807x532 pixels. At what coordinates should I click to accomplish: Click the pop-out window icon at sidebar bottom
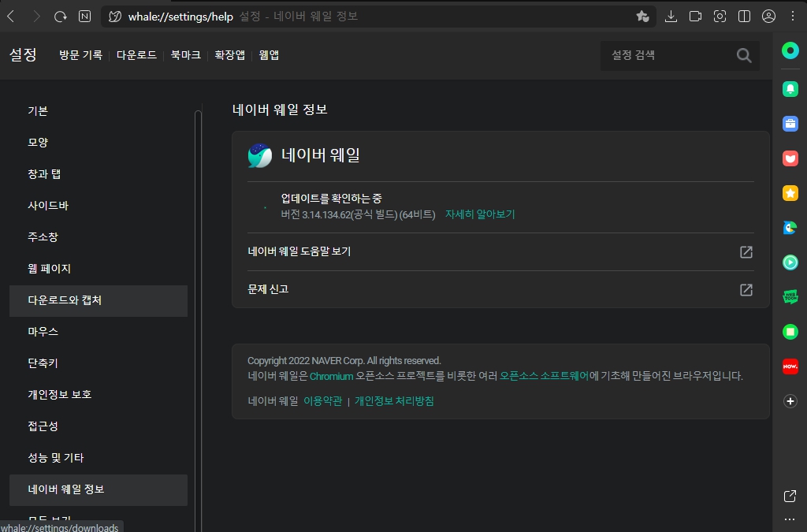click(790, 496)
